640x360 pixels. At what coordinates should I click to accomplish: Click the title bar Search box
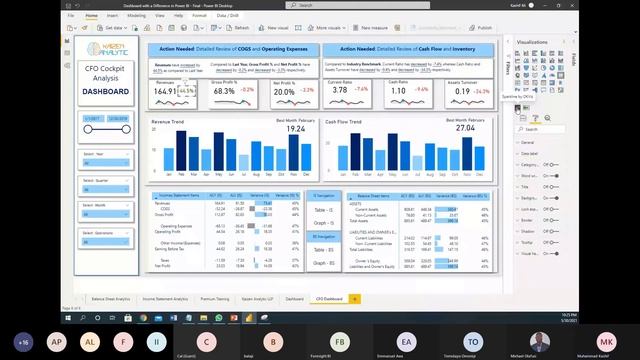(x=358, y=5)
